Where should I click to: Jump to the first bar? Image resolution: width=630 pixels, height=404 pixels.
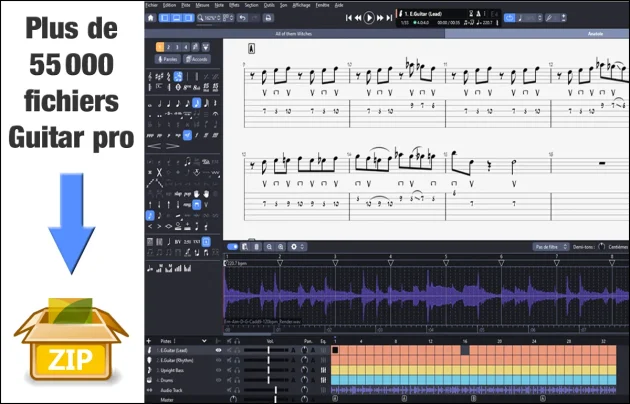349,18
